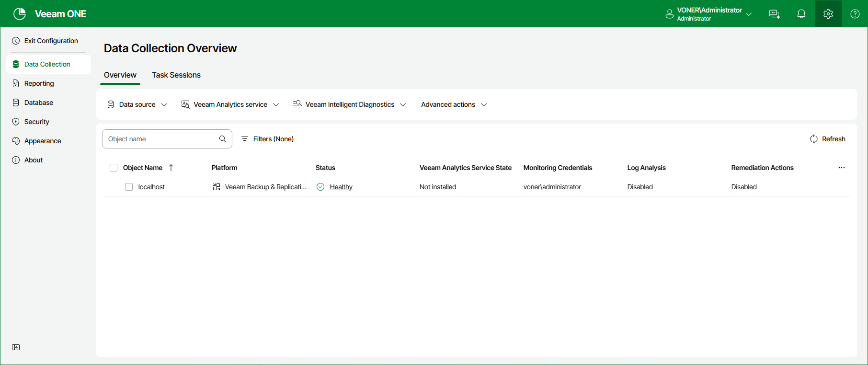This screenshot has height=365, width=868.
Task: Click the Refresh circular arrow icon
Action: [x=814, y=139]
